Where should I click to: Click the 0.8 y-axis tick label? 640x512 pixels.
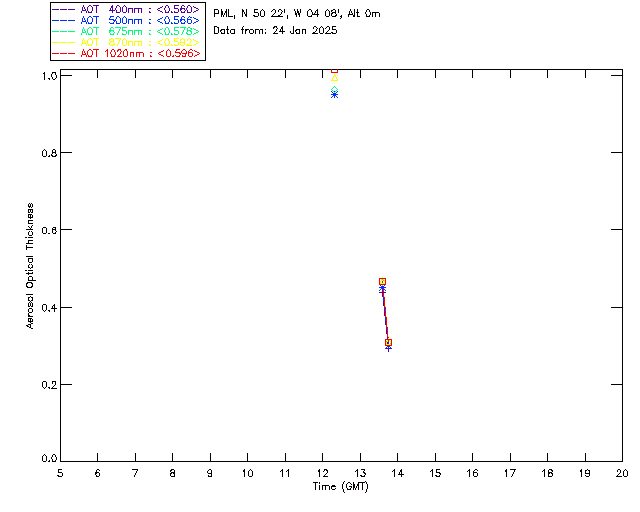[49, 153]
